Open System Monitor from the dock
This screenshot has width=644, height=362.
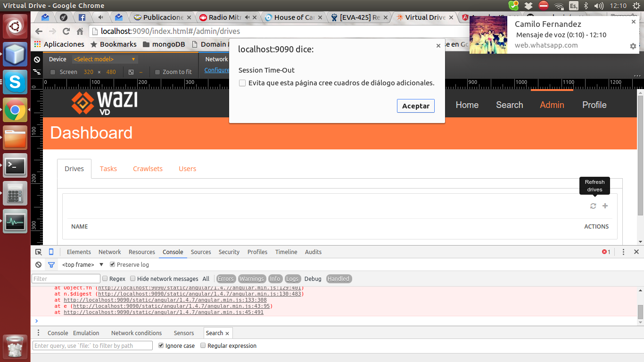tap(15, 221)
